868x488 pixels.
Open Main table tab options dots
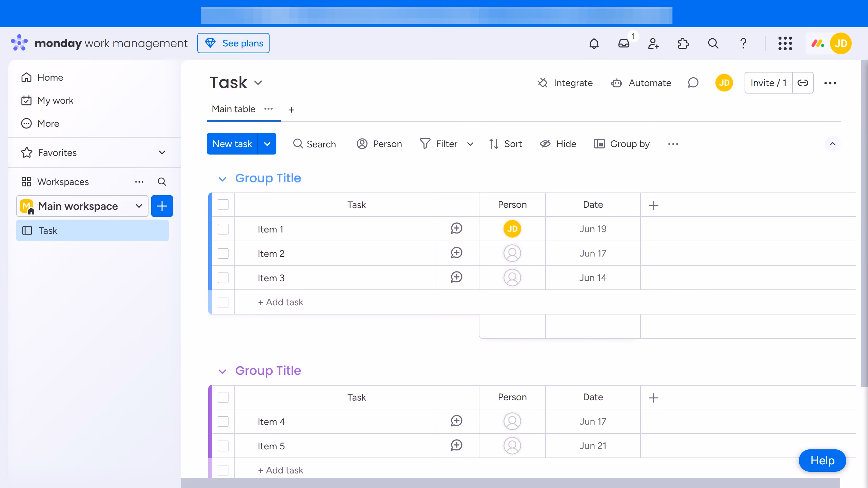pyautogui.click(x=269, y=109)
